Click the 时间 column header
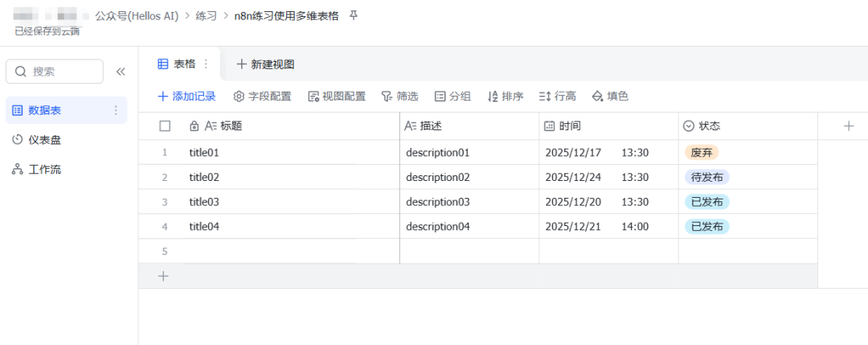The height and width of the screenshot is (345, 868). tap(609, 126)
